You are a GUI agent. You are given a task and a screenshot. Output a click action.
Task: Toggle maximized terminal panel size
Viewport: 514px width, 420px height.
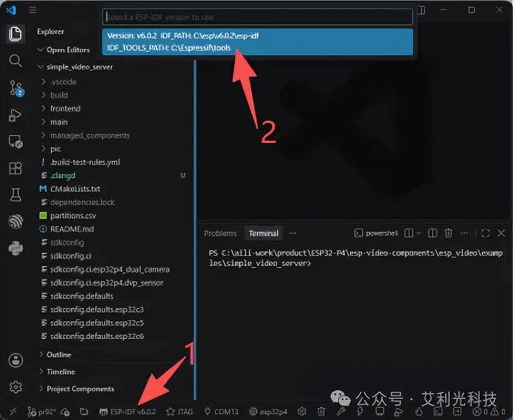click(486, 233)
